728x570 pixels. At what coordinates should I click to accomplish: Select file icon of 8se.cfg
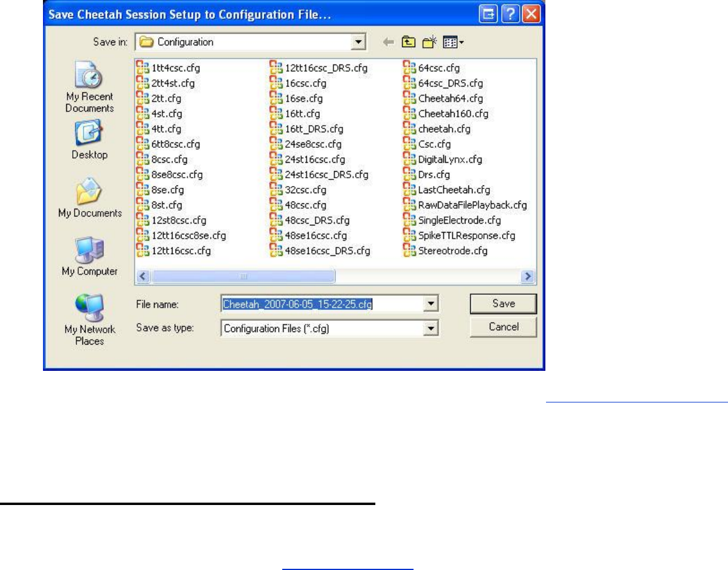142,190
